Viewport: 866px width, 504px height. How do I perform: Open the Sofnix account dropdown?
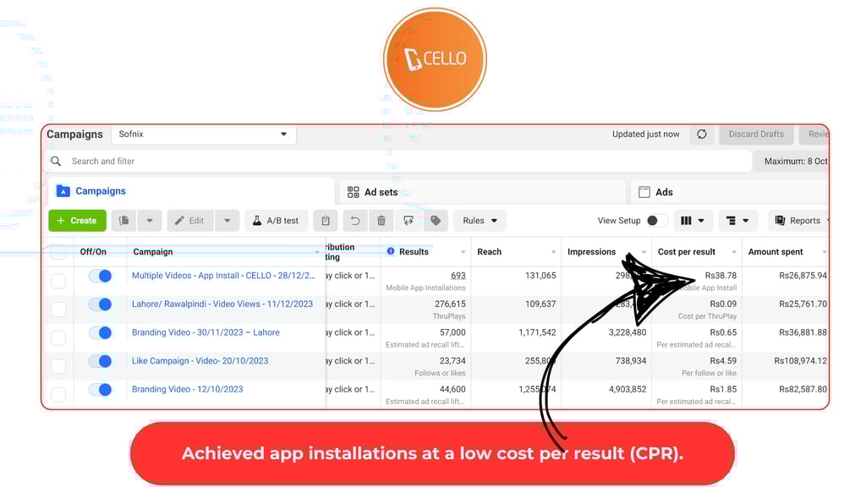[x=203, y=134]
